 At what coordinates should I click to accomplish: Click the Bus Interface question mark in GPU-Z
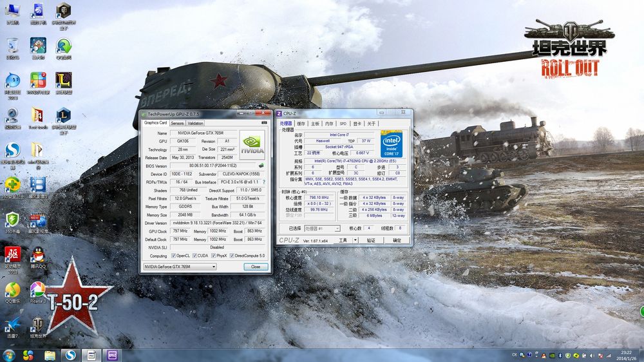pyautogui.click(x=264, y=182)
